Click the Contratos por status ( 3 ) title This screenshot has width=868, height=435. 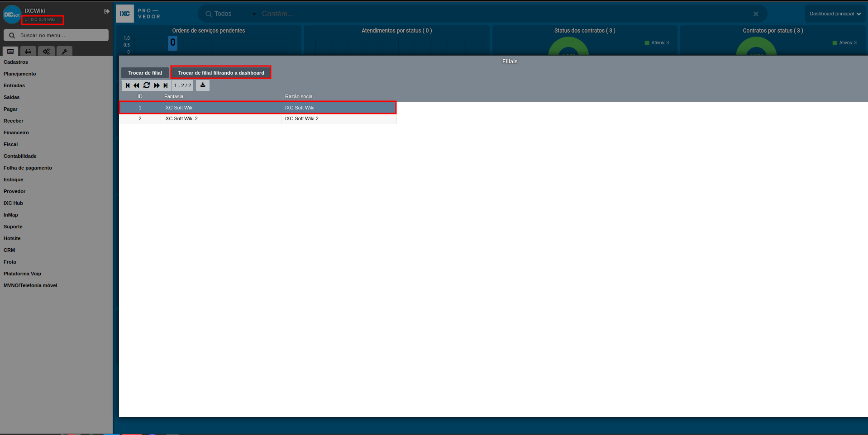(x=773, y=31)
